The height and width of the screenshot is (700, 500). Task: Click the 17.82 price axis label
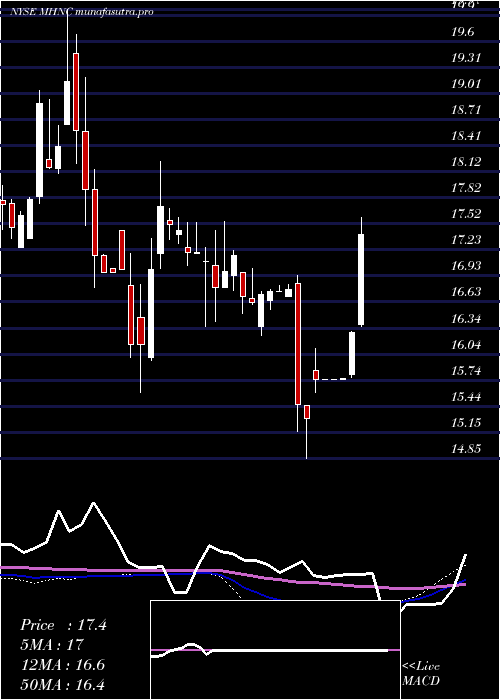pyautogui.click(x=466, y=188)
